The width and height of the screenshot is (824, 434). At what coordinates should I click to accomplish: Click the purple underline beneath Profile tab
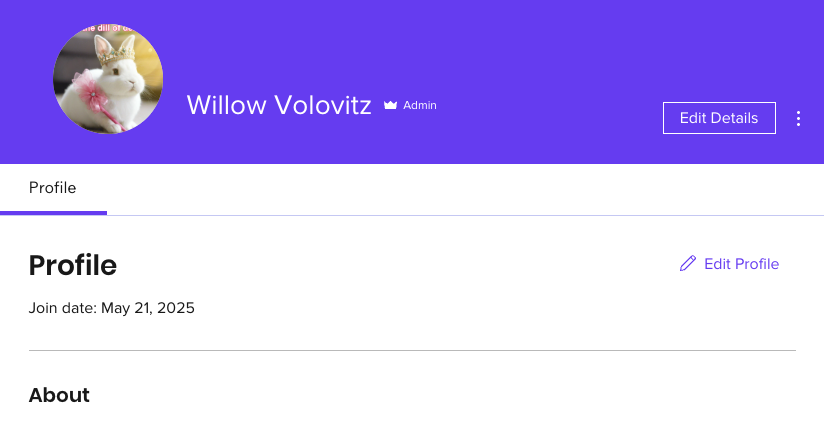coord(53,212)
